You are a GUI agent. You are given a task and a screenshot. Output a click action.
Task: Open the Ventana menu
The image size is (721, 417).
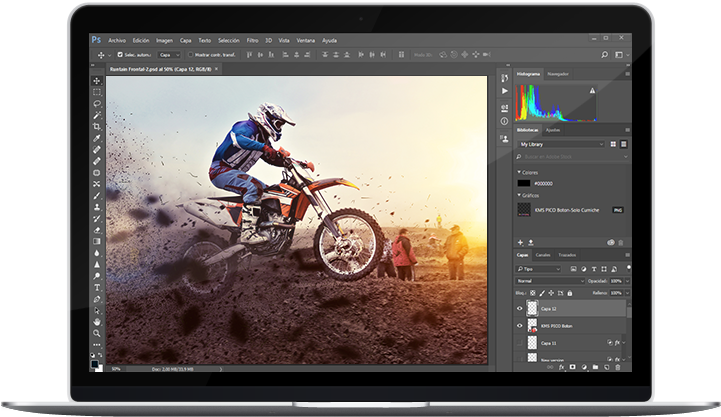point(305,40)
